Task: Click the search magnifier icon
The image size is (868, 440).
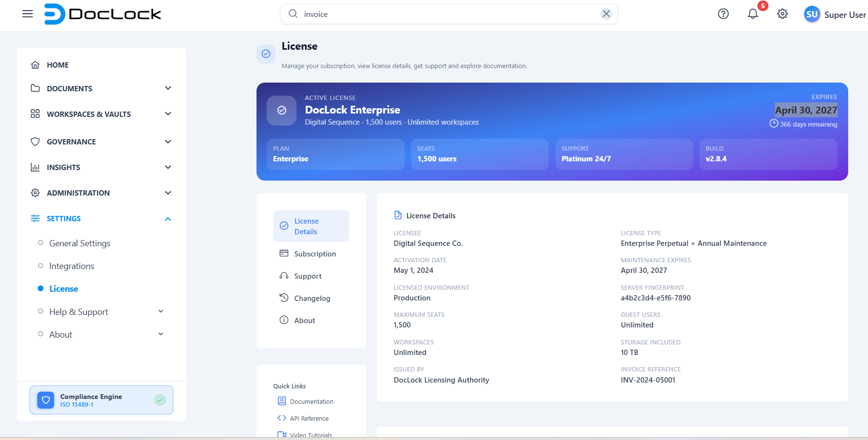Action: (293, 14)
